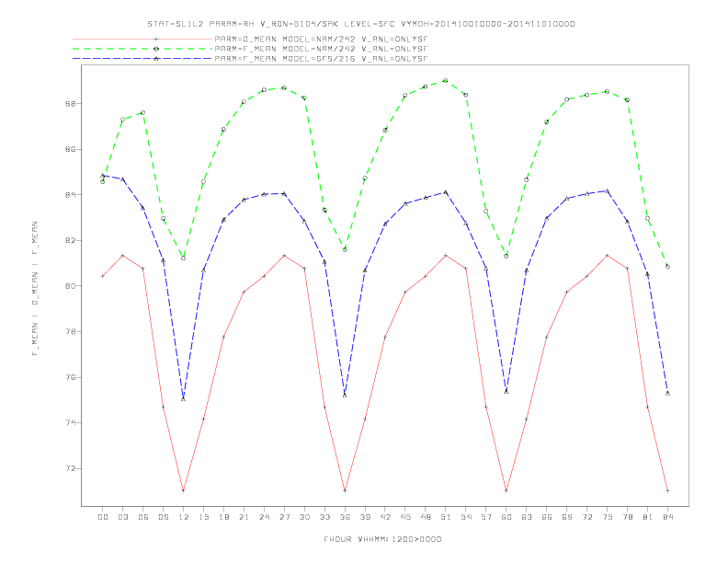The image size is (728, 563).
Task: Click x-axis tick label 57
Action: [486, 517]
